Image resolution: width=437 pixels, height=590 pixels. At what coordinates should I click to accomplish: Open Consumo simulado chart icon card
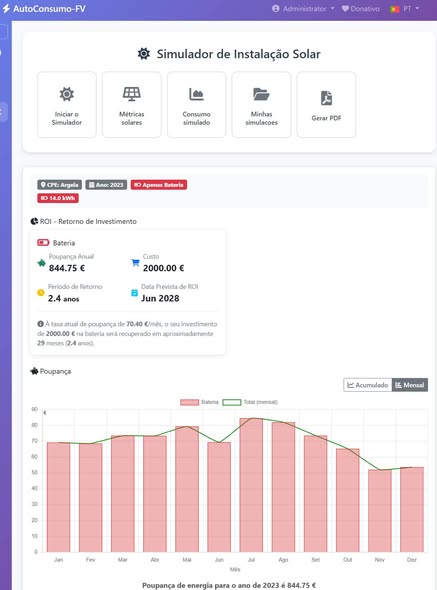tap(196, 105)
